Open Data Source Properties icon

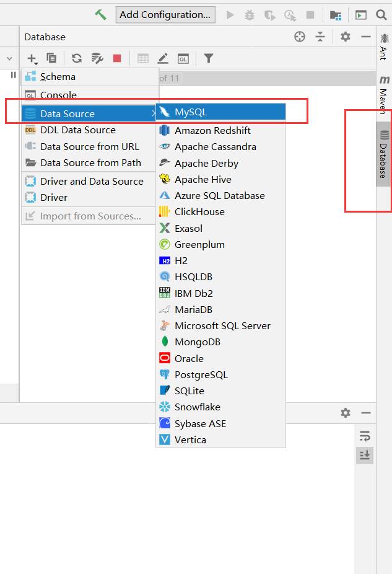pyautogui.click(x=97, y=58)
